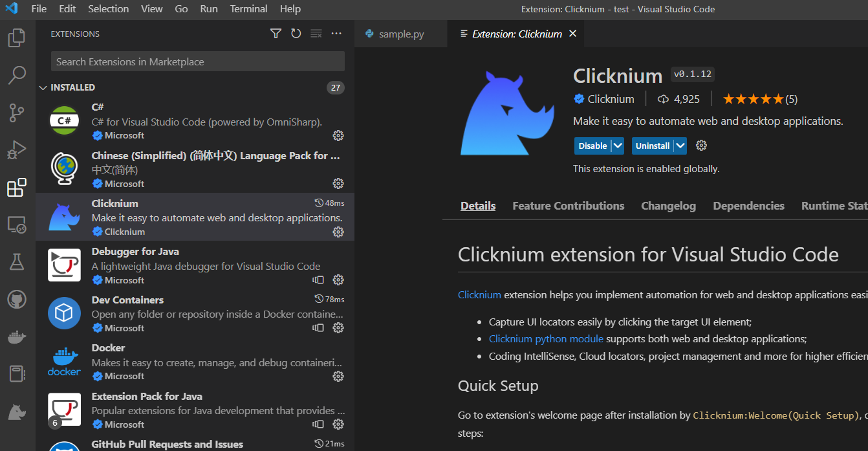Open the Terminal menu
The width and height of the screenshot is (868, 451).
pyautogui.click(x=248, y=9)
